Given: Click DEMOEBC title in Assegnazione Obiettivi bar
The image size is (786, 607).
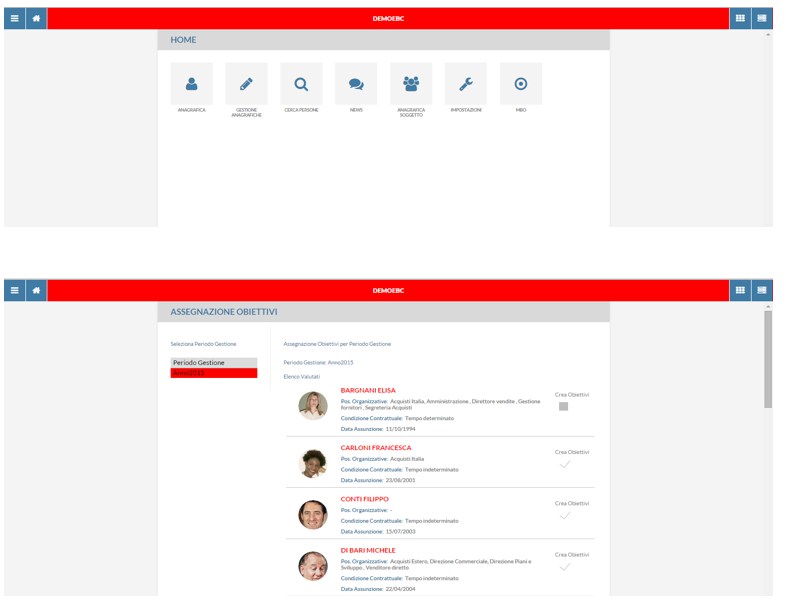Looking at the screenshot, I should click(x=388, y=290).
